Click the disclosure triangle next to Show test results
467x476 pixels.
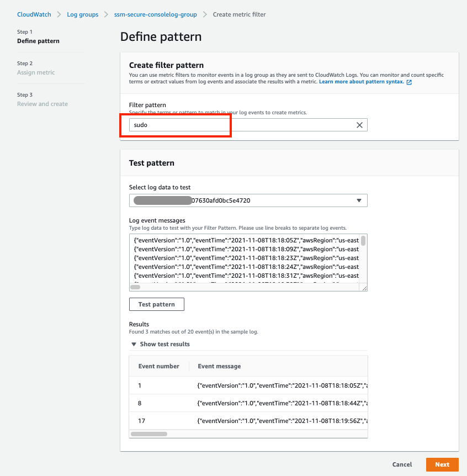[133, 344]
